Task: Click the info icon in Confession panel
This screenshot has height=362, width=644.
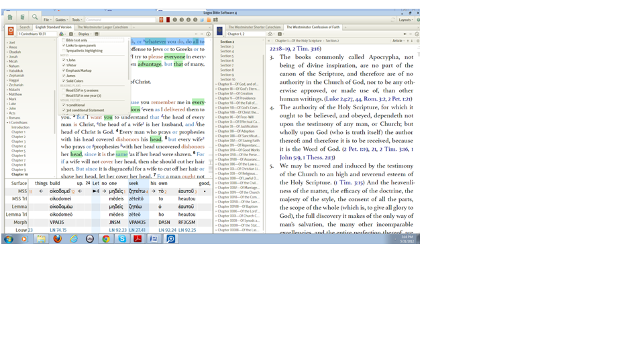Action: tap(417, 34)
